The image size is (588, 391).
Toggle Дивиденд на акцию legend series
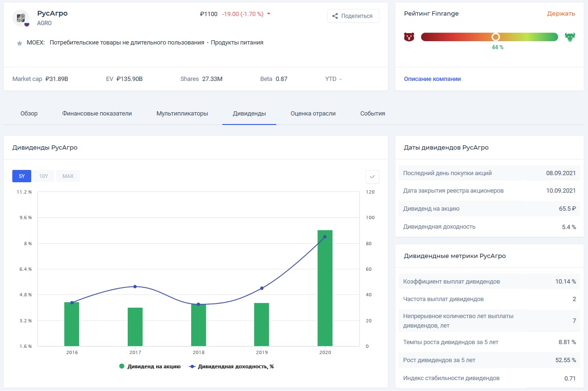click(150, 366)
